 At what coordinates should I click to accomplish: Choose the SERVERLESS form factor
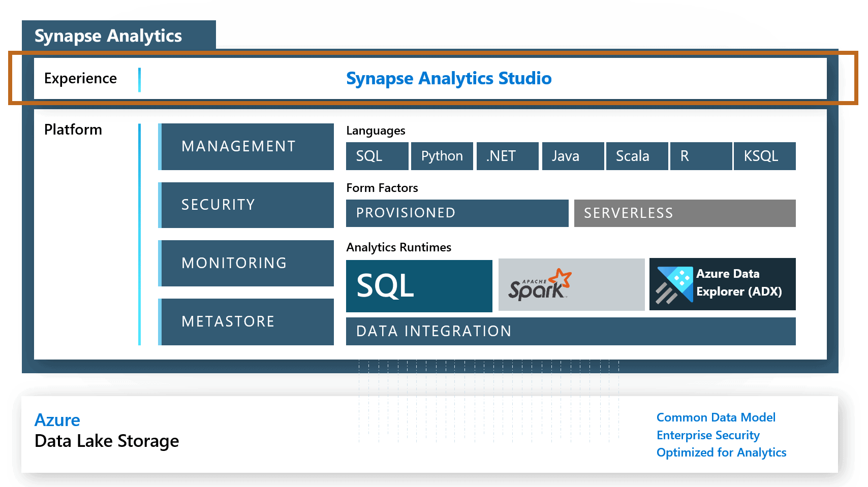685,213
